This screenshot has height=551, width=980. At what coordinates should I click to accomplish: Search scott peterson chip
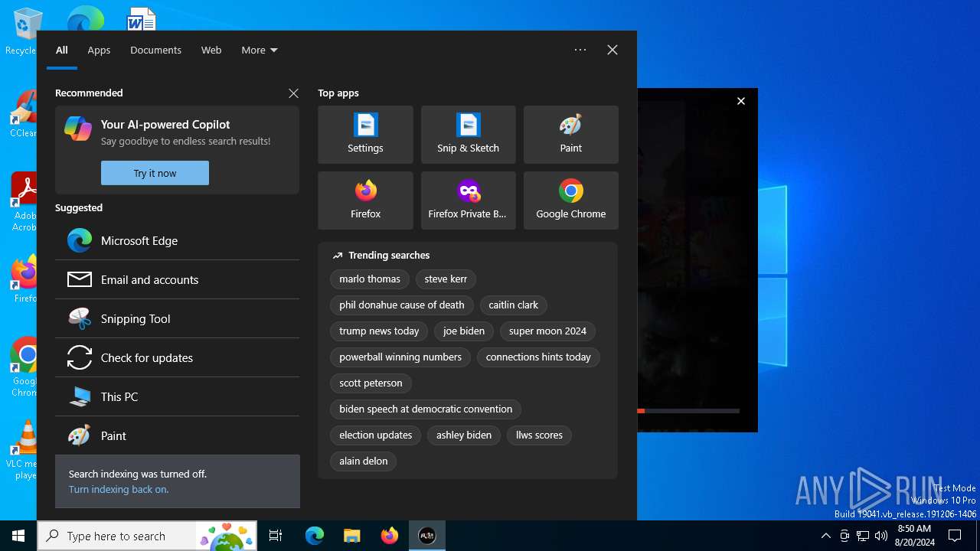[371, 383]
